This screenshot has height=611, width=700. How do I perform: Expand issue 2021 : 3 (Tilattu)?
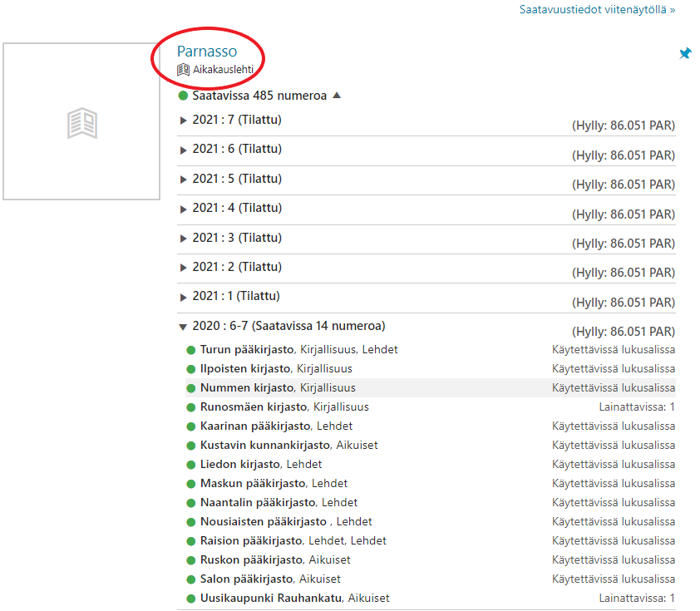pyautogui.click(x=184, y=239)
